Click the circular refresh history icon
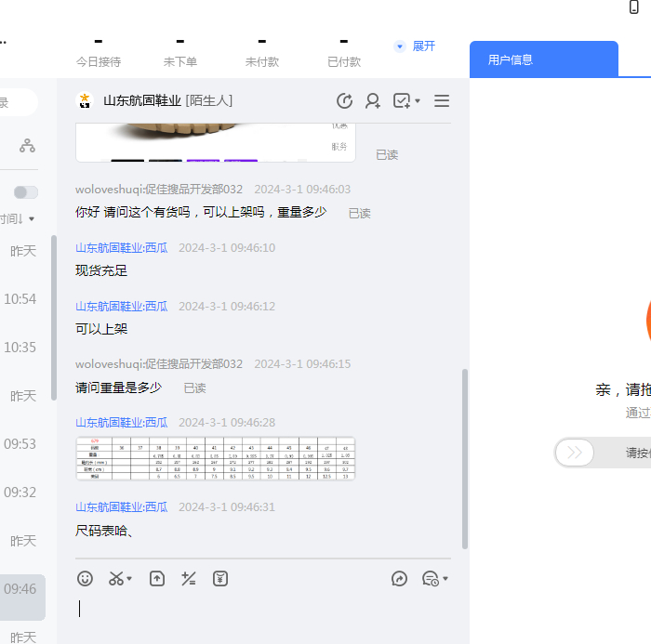Image resolution: width=651 pixels, height=644 pixels. pos(344,100)
